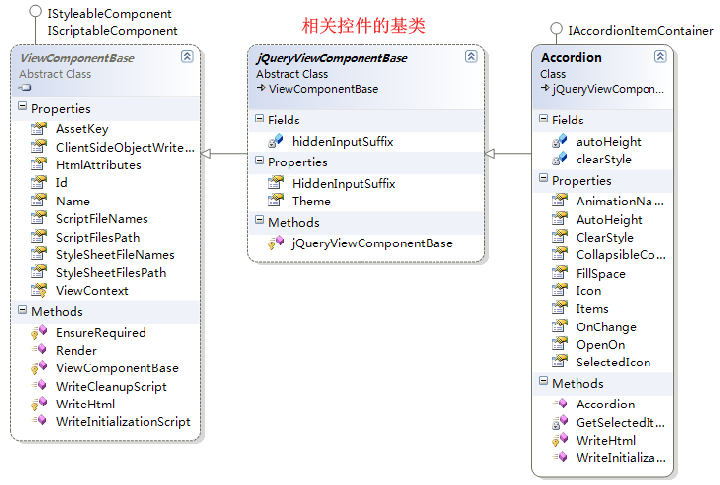Click the IStyleableComponent interface label
Image resolution: width=720 pixels, height=485 pixels.
[x=109, y=14]
